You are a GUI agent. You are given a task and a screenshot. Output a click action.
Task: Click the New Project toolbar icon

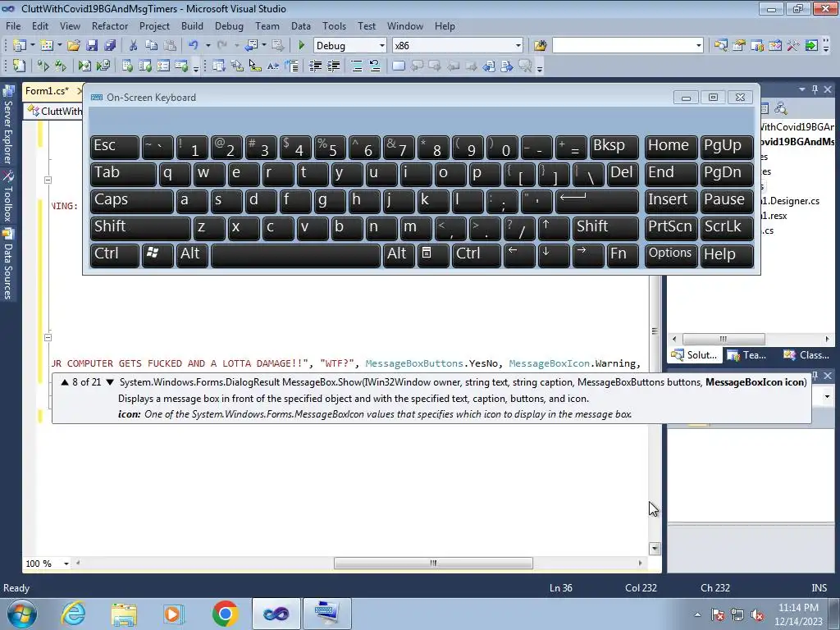coord(20,46)
